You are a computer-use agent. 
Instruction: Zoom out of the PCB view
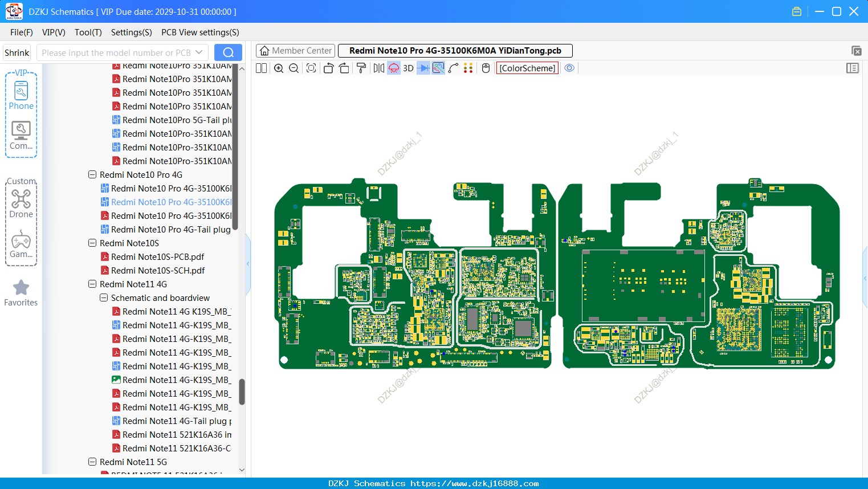294,68
